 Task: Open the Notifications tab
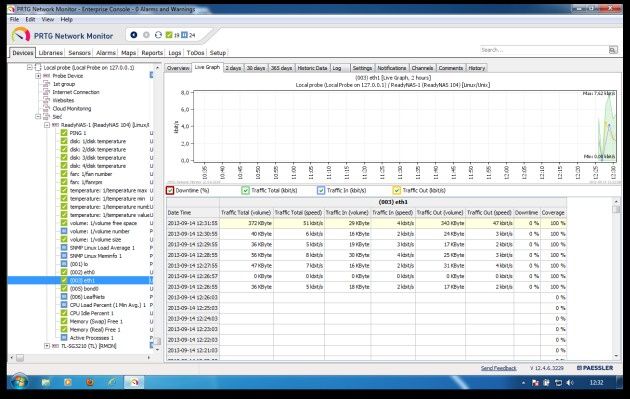click(391, 68)
